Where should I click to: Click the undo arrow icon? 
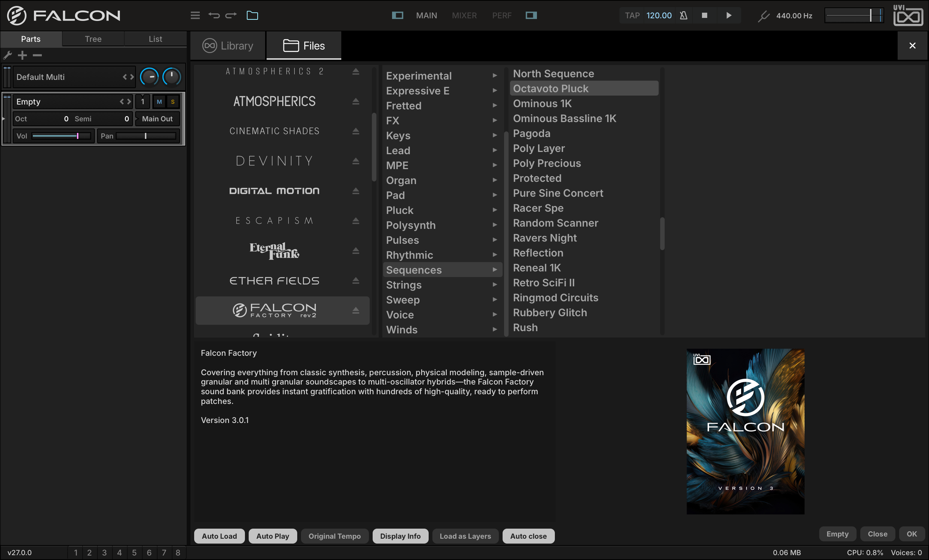(214, 15)
